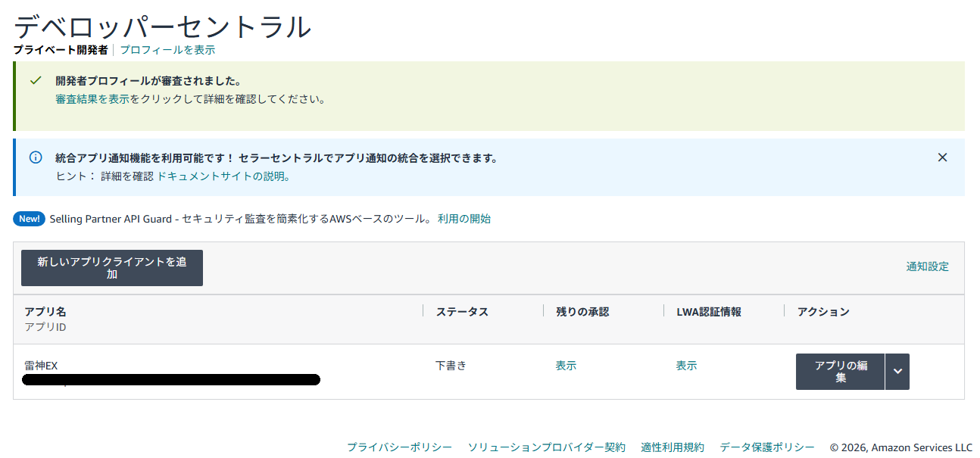Open the 通知設定 link
Image resolution: width=980 pixels, height=458 pixels.
point(928,266)
